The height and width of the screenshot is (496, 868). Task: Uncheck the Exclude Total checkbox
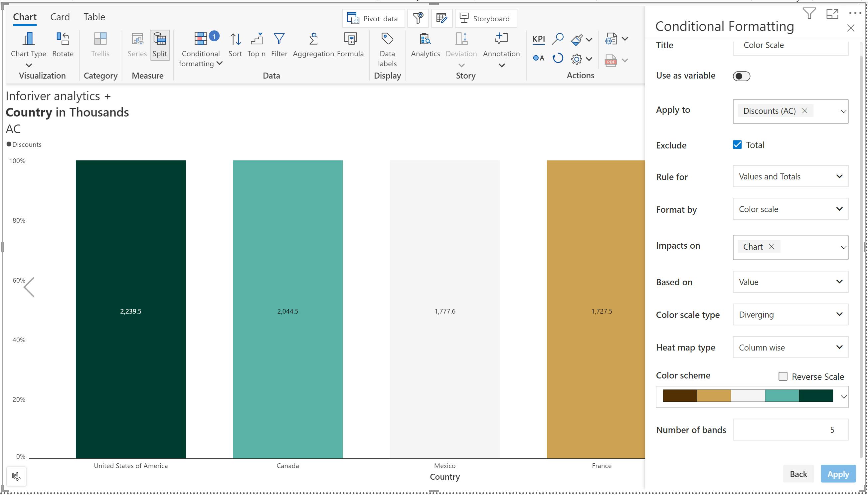click(737, 145)
